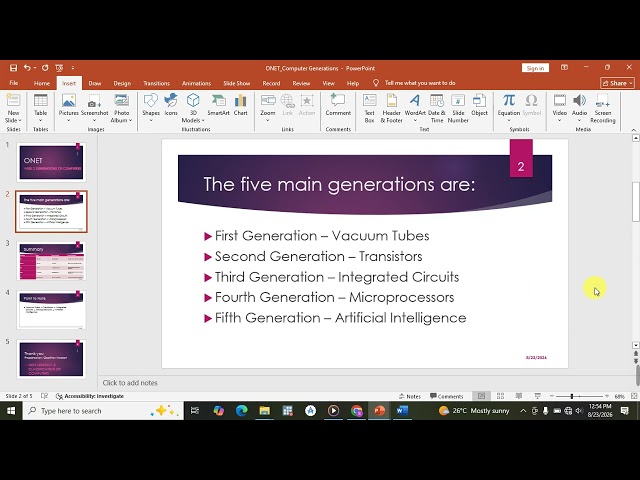Insert Date & Time

(x=437, y=109)
